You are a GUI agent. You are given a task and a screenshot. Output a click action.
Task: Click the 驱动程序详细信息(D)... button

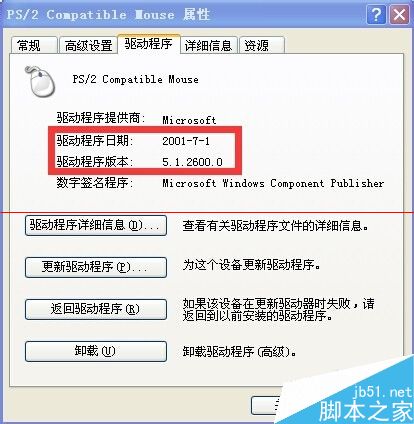click(x=96, y=226)
